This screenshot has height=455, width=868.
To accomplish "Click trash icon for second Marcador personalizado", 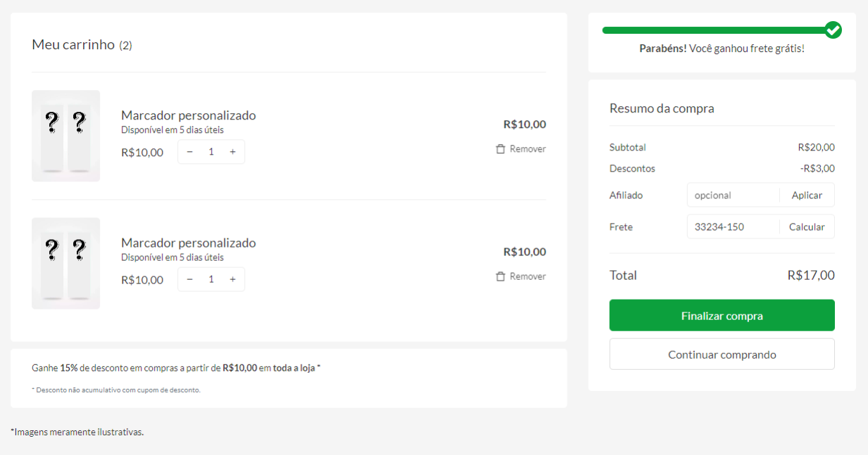I will click(x=501, y=276).
